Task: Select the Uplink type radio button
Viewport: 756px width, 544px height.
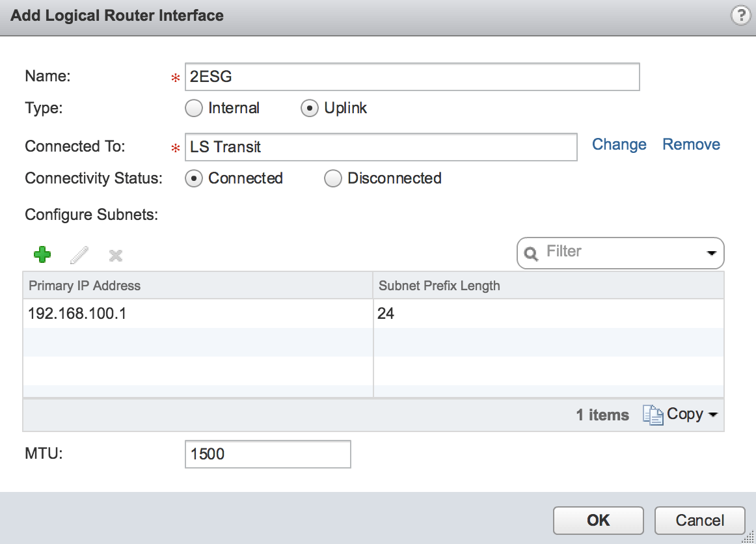Action: pyautogui.click(x=309, y=108)
